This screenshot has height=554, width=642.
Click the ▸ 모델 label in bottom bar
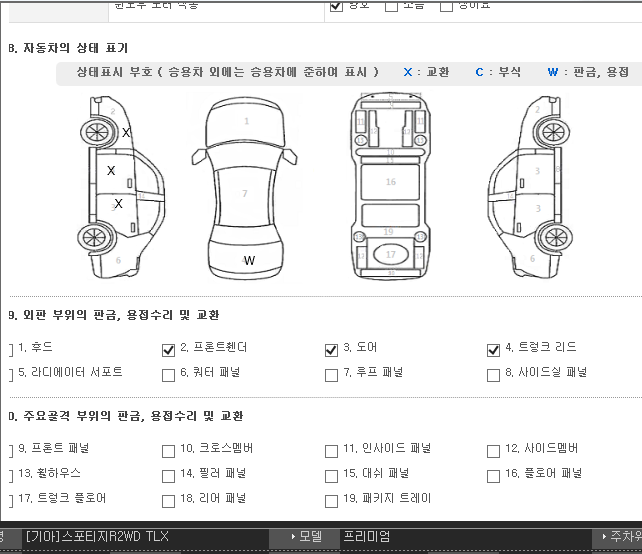coord(304,537)
